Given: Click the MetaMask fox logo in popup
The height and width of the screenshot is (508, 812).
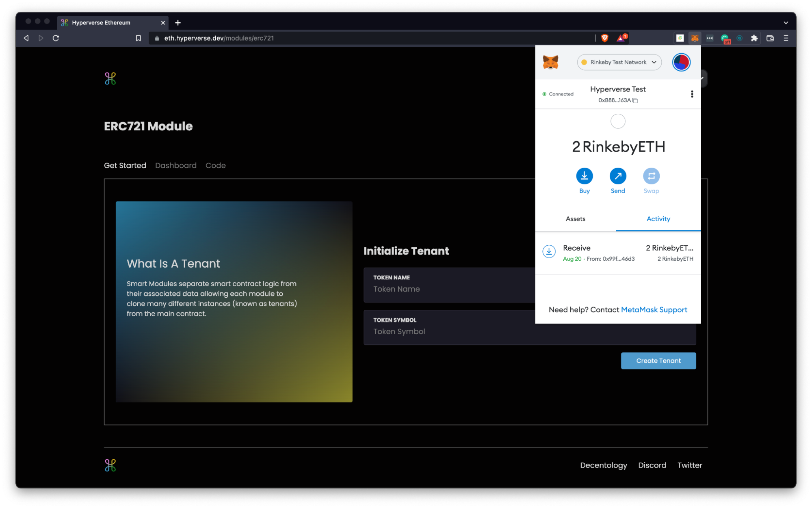Looking at the screenshot, I should (550, 62).
